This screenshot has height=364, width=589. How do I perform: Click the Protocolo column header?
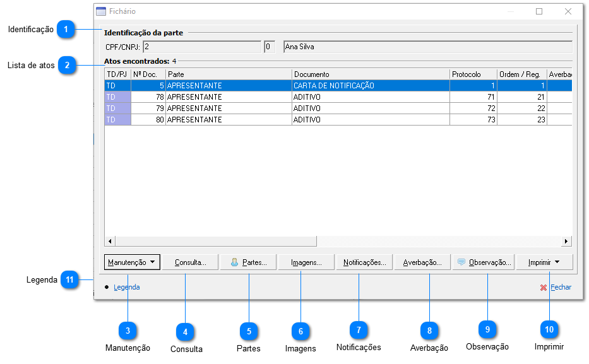473,74
